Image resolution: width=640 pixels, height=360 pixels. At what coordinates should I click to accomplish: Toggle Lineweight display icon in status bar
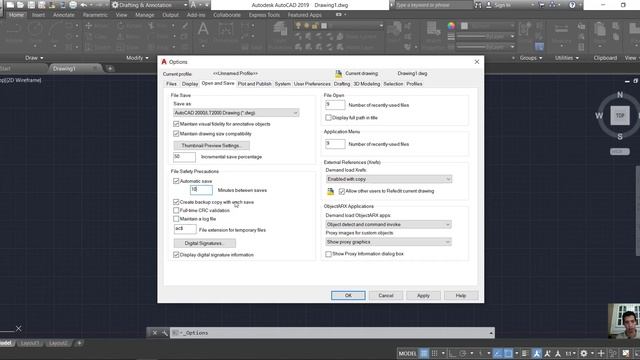click(x=525, y=353)
